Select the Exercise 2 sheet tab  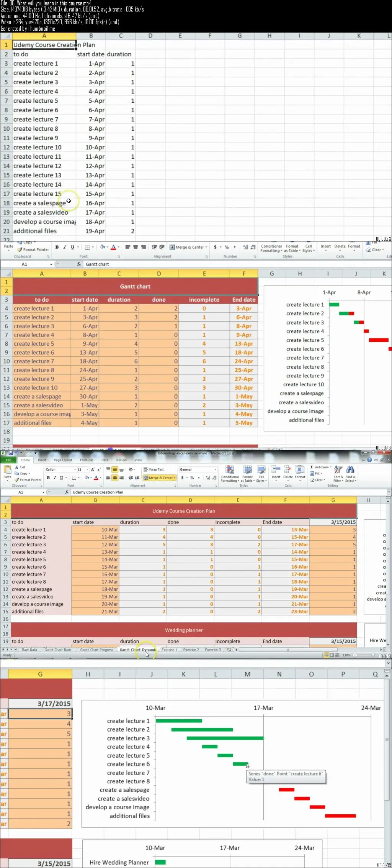coord(191,650)
